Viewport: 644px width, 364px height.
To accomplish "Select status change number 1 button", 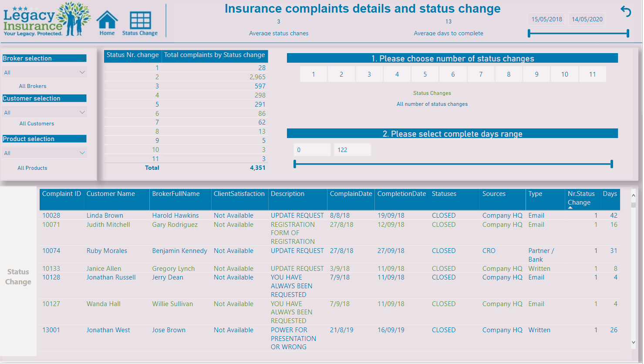I will [314, 74].
